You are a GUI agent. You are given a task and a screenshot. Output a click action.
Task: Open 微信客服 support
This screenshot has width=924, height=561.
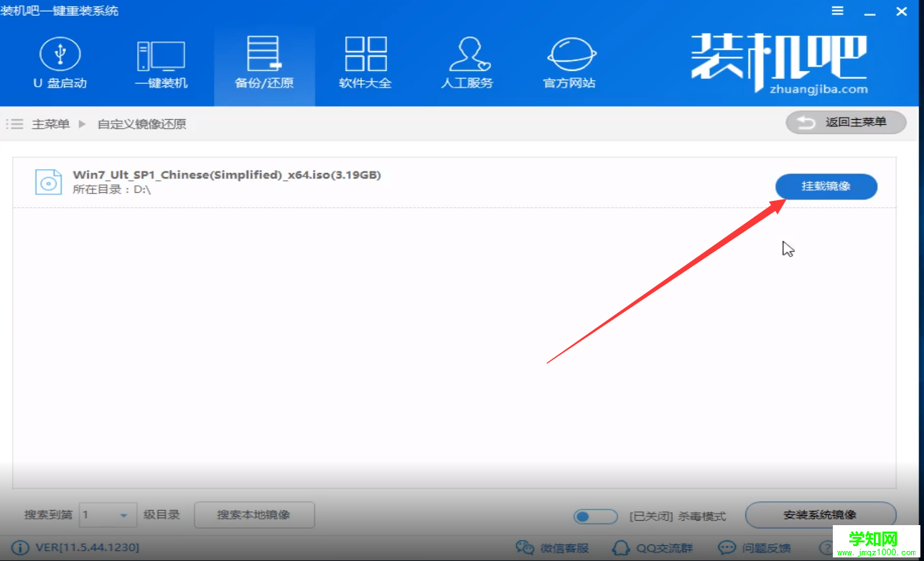click(552, 548)
